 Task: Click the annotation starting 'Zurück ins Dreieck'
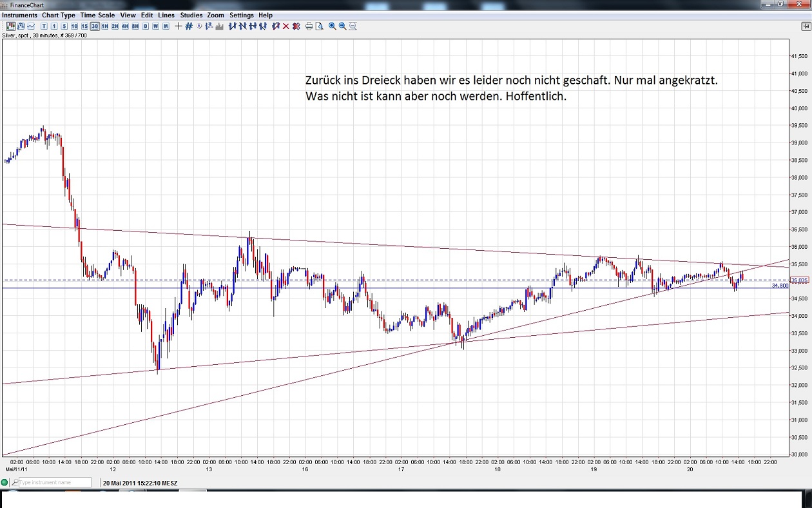click(511, 88)
